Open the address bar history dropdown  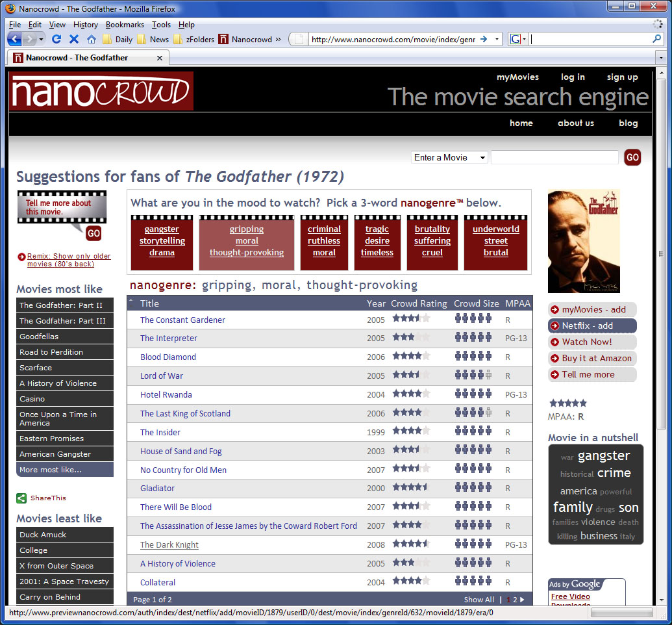coord(497,40)
